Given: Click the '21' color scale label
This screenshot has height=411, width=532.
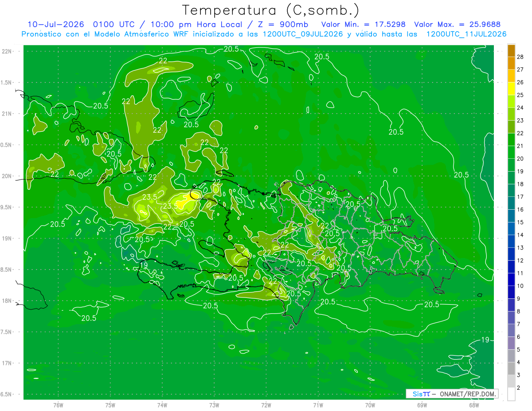Looking at the screenshot, I should point(520,146).
